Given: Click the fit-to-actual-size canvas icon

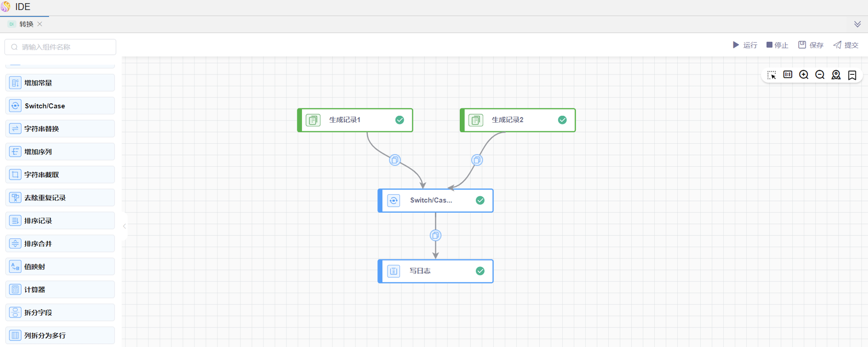Looking at the screenshot, I should pyautogui.click(x=787, y=75).
